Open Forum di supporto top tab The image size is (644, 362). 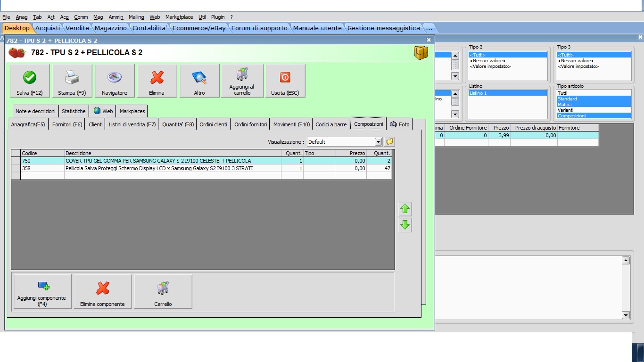(x=259, y=28)
